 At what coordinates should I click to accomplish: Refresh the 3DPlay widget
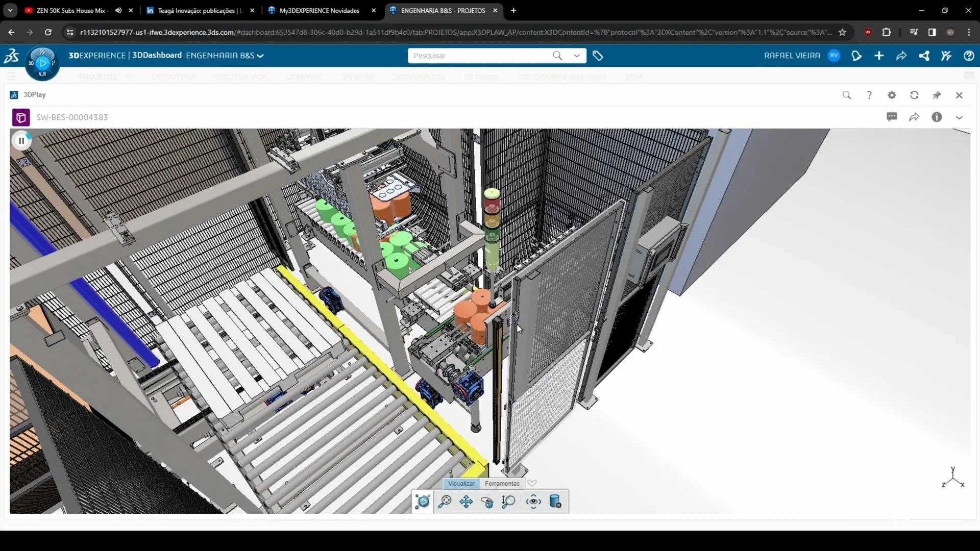(x=914, y=95)
